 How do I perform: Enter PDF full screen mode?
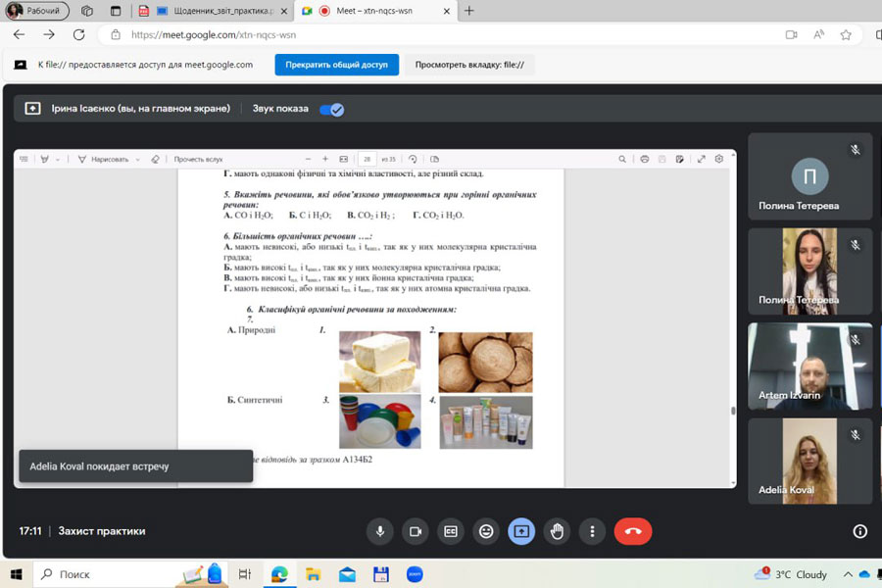coord(702,159)
